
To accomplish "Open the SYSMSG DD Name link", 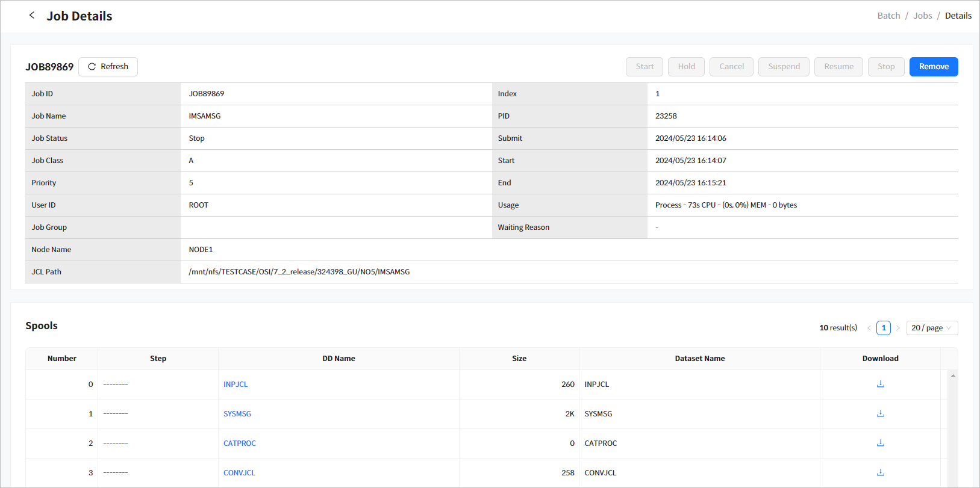I will tap(237, 414).
